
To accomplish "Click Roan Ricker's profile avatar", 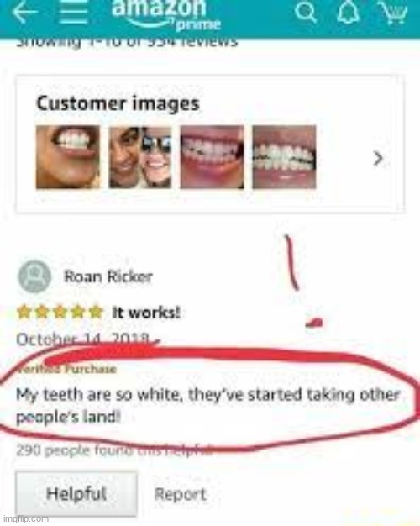I will [34, 277].
